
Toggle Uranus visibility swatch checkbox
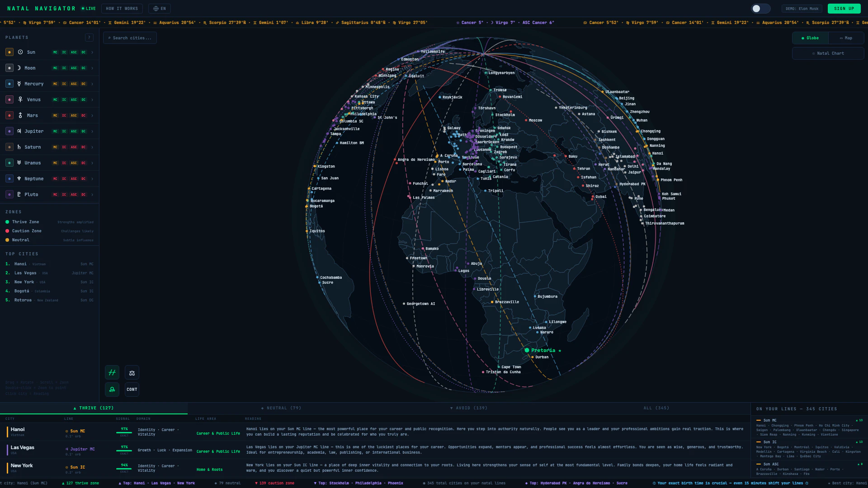[x=9, y=163]
